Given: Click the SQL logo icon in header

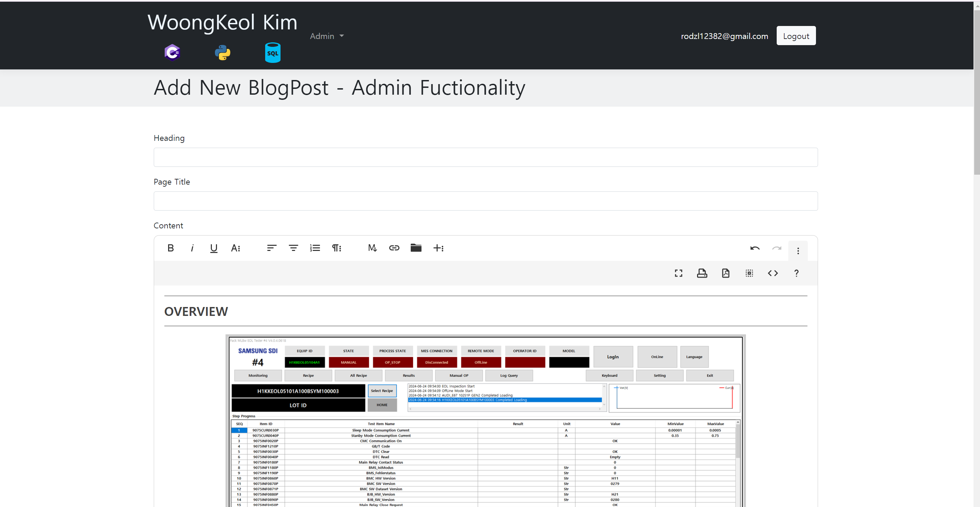Looking at the screenshot, I should (x=273, y=53).
